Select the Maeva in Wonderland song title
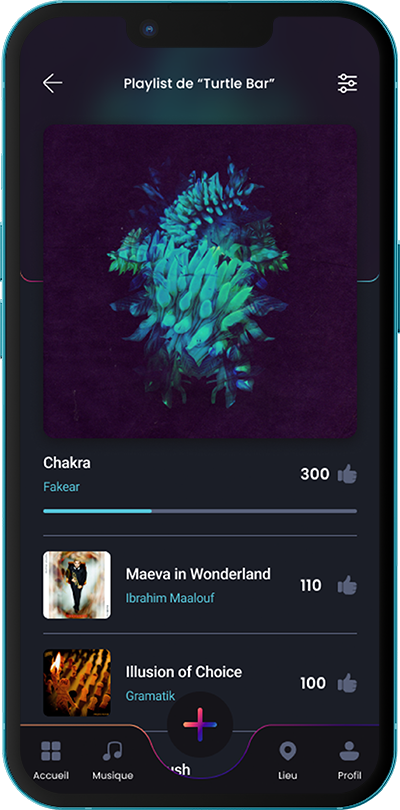 click(x=198, y=574)
